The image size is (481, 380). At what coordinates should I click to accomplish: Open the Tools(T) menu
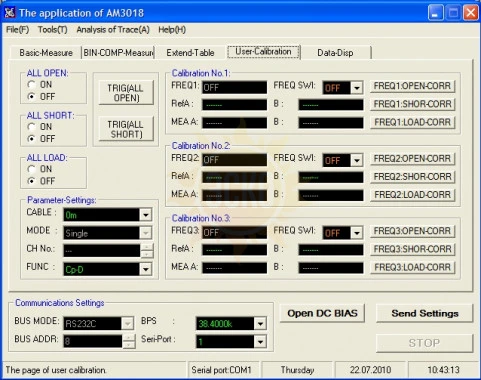click(52, 30)
